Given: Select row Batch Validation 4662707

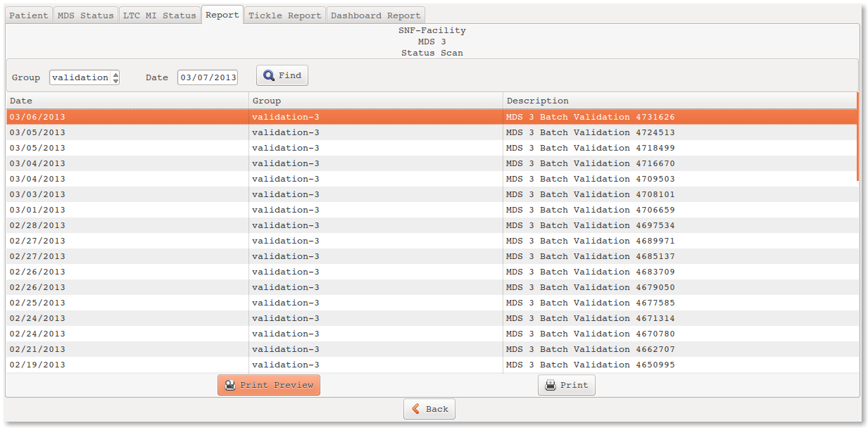Looking at the screenshot, I should click(432, 349).
